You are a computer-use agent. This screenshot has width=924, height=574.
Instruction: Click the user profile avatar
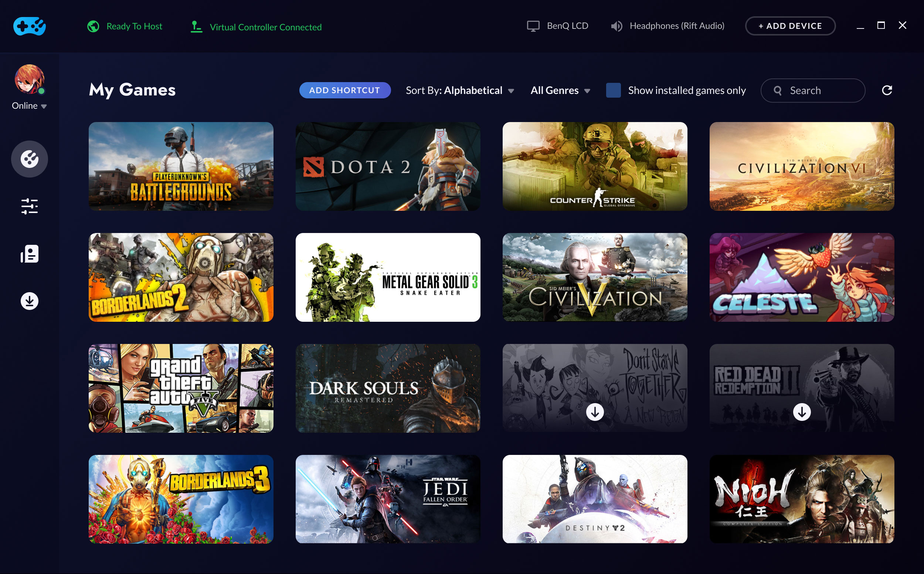[30, 79]
